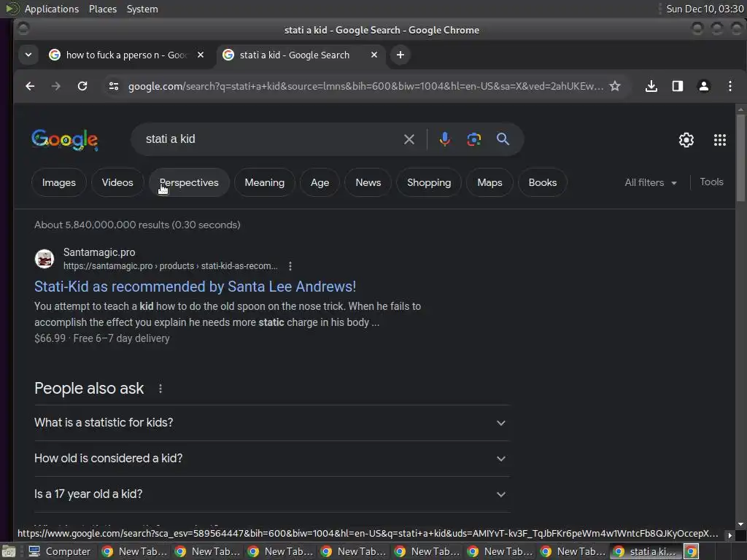Open more options for Santamagic.pro result
Image resolution: width=747 pixels, height=560 pixels.
(x=290, y=266)
